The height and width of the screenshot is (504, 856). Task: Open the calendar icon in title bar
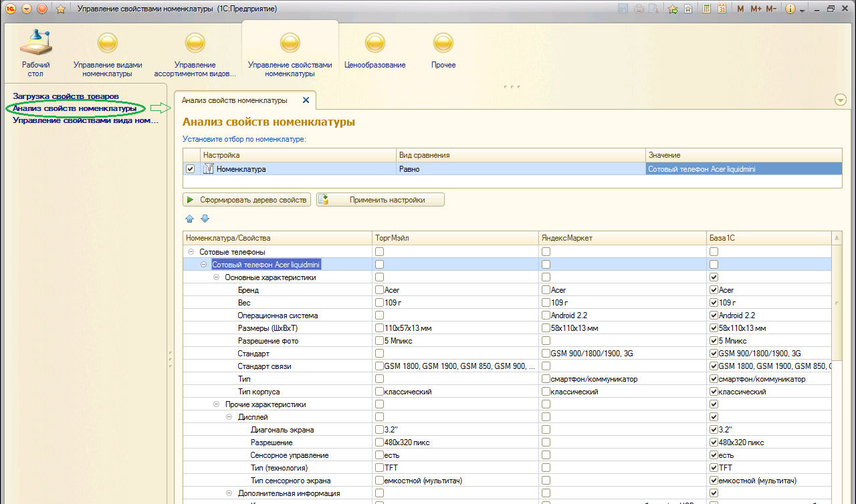(x=722, y=9)
